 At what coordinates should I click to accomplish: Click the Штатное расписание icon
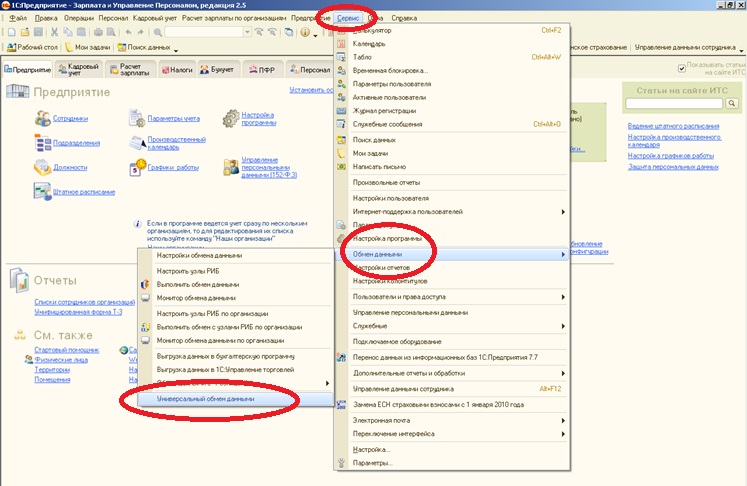[42, 192]
